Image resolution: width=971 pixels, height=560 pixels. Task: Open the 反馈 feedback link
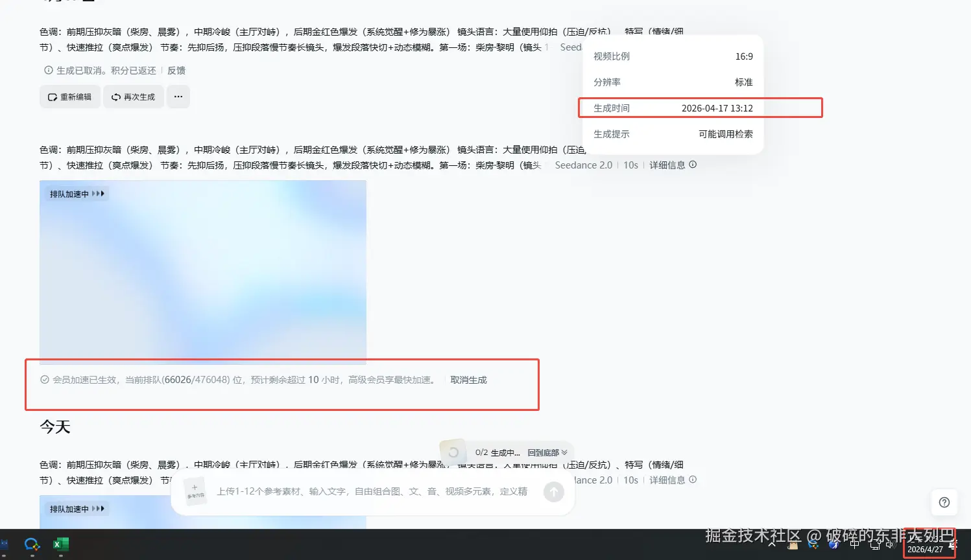(176, 70)
